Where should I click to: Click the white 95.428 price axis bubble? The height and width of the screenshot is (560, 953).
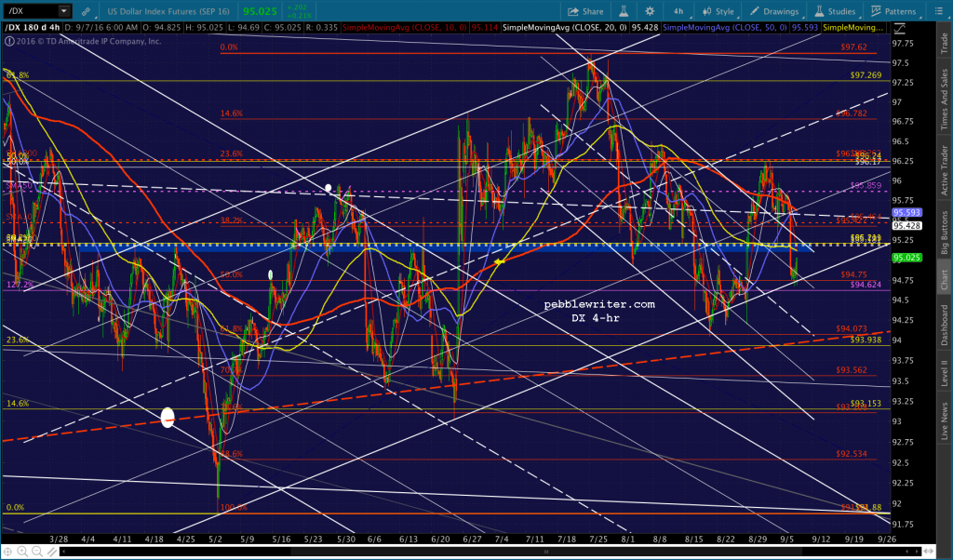click(x=906, y=225)
